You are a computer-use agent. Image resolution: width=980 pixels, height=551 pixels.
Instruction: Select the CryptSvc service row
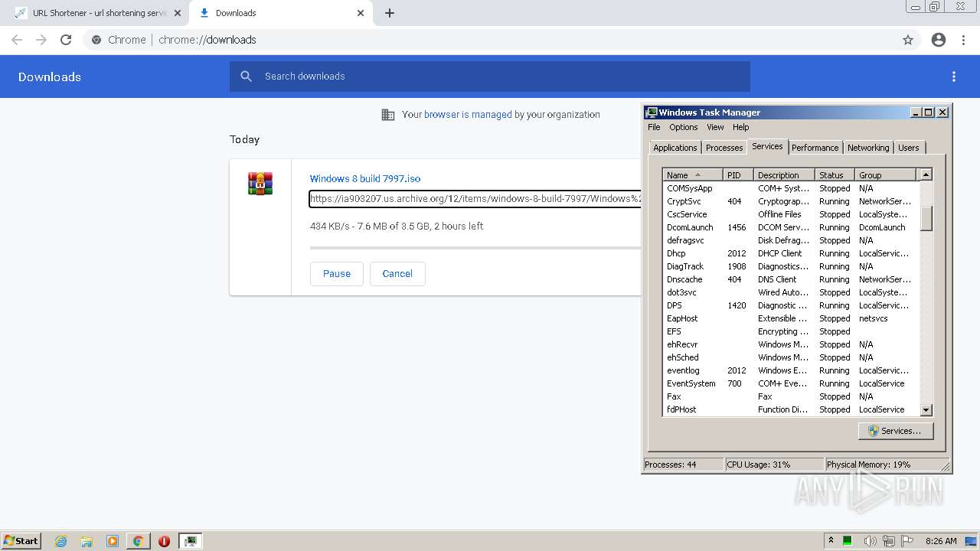[x=791, y=201]
